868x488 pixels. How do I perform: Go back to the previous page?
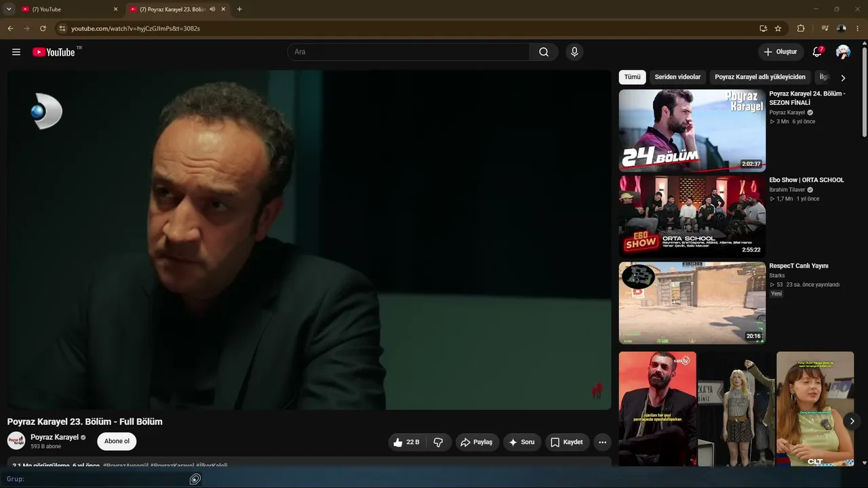[x=10, y=28]
